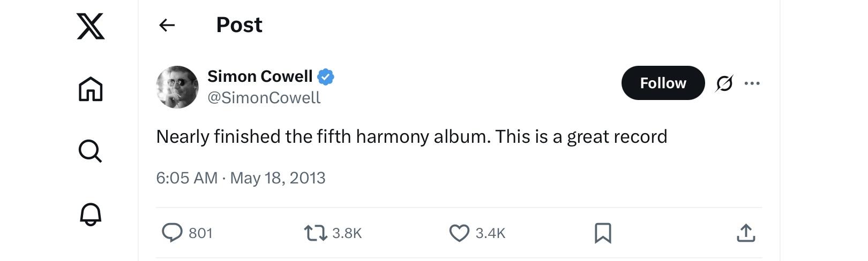
Task: Open Simon Cowell's profile name
Action: [x=260, y=76]
